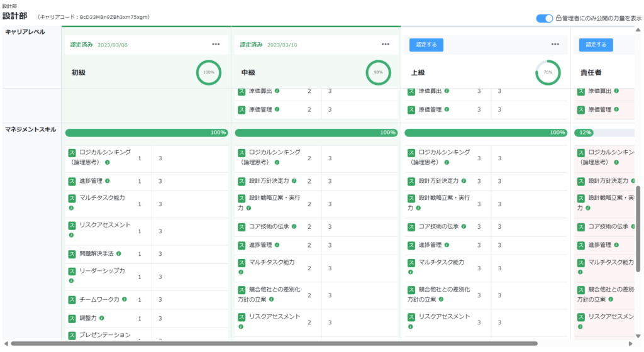Click info icon beside 調整力
The image size is (644, 352).
(x=102, y=318)
